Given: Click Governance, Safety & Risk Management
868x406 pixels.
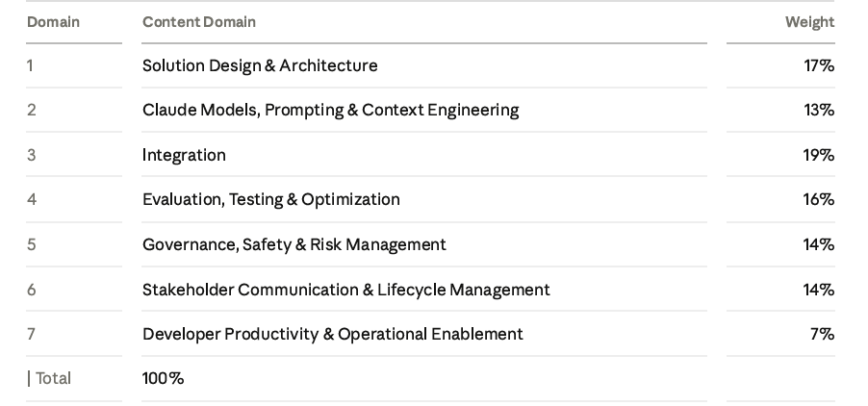Looking at the screenshot, I should tap(294, 244).
